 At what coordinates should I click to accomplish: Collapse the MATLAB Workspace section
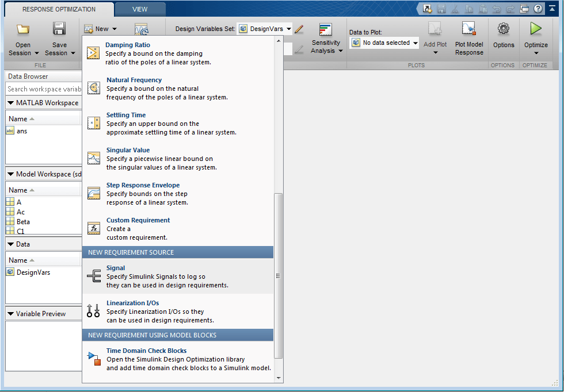10,103
